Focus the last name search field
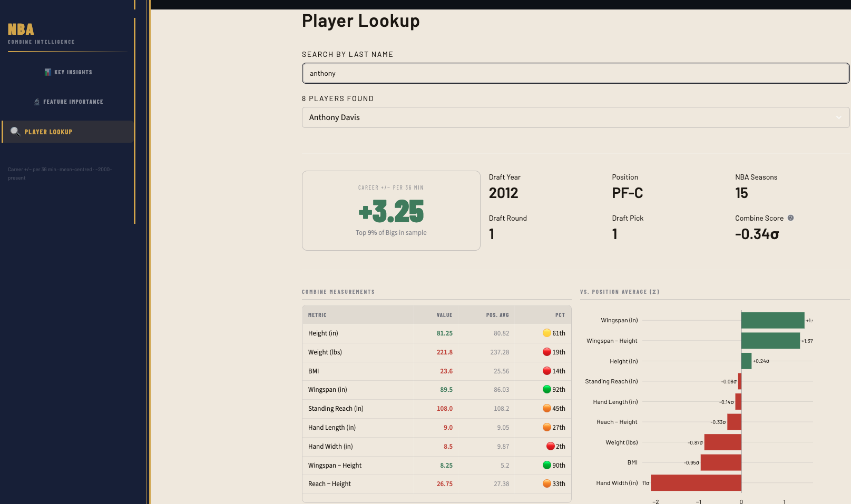Viewport: 851px width, 504px height. (x=575, y=73)
